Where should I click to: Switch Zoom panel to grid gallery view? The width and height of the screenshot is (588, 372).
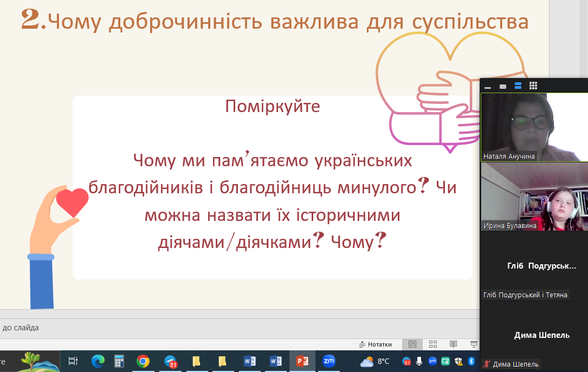(533, 86)
